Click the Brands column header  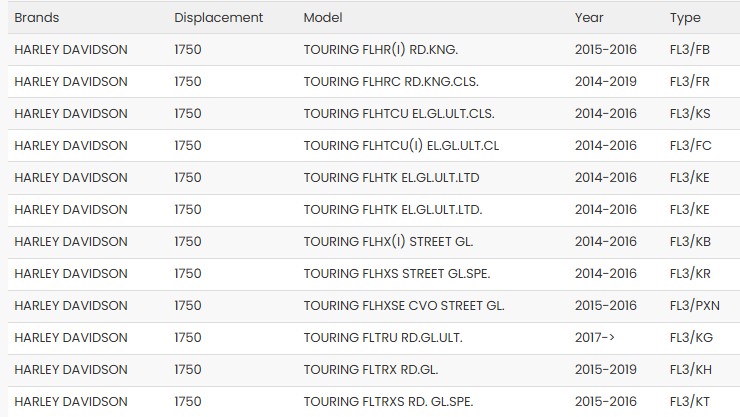37,18
